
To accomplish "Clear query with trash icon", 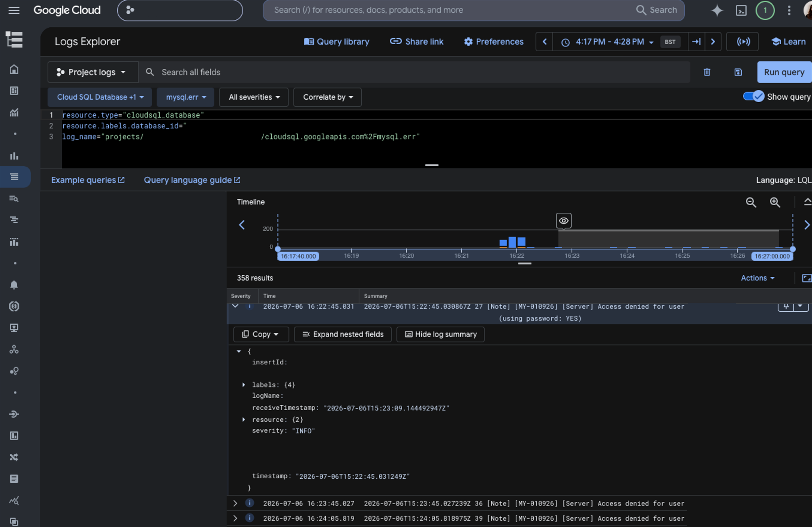I will pyautogui.click(x=707, y=72).
